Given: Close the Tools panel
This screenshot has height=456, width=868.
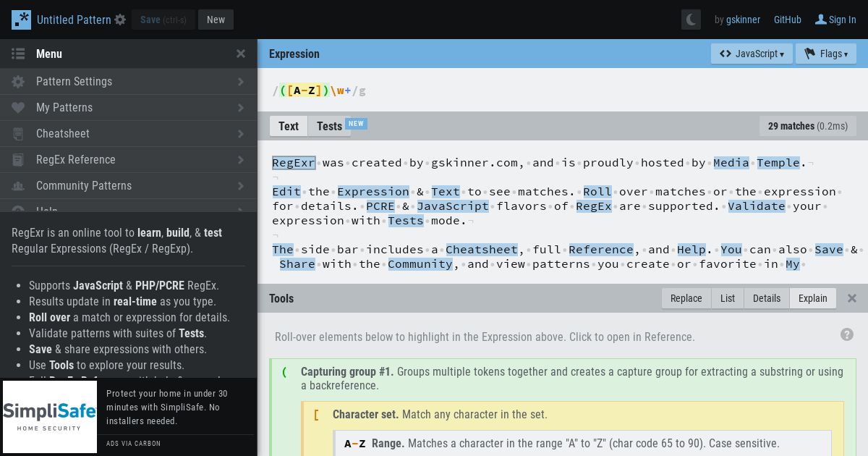Looking at the screenshot, I should (x=852, y=298).
